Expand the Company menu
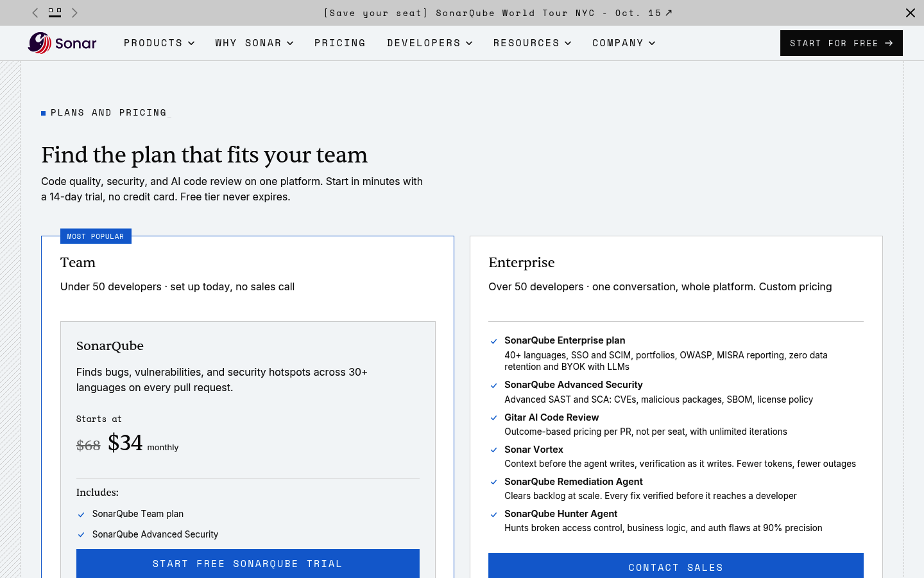The height and width of the screenshot is (578, 924). point(624,43)
